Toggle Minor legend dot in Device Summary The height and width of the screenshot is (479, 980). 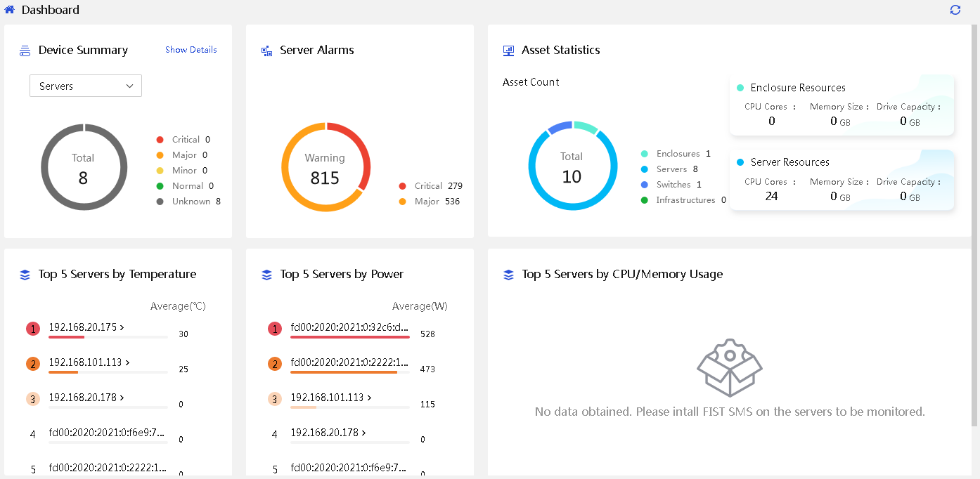pos(160,171)
